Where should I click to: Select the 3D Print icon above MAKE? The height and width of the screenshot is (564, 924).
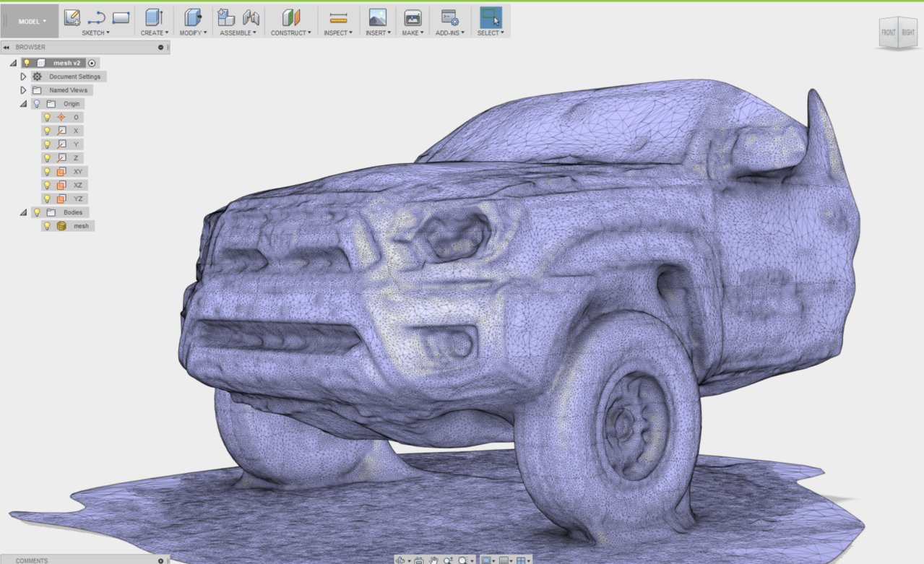(413, 17)
